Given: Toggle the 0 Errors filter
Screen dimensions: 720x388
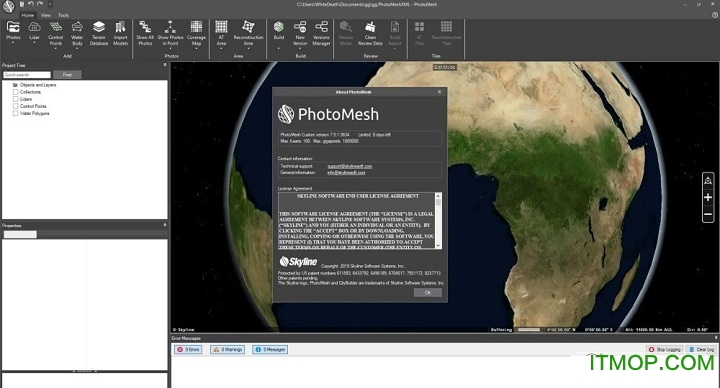Looking at the screenshot, I should click(188, 349).
